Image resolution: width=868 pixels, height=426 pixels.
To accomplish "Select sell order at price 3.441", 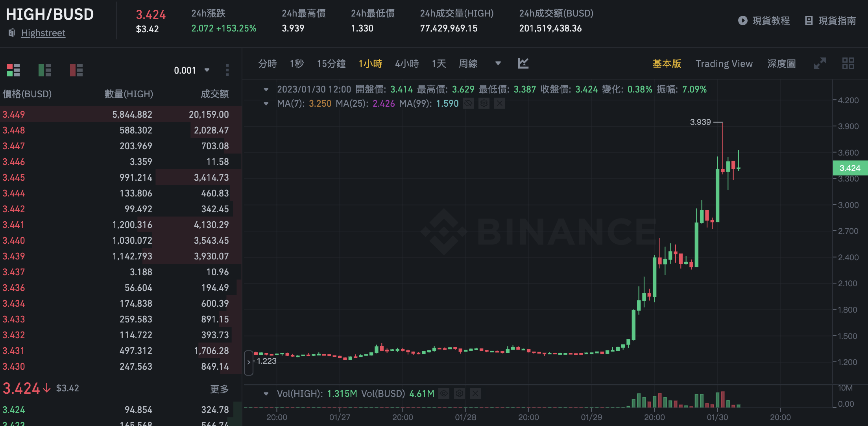I will (x=120, y=224).
